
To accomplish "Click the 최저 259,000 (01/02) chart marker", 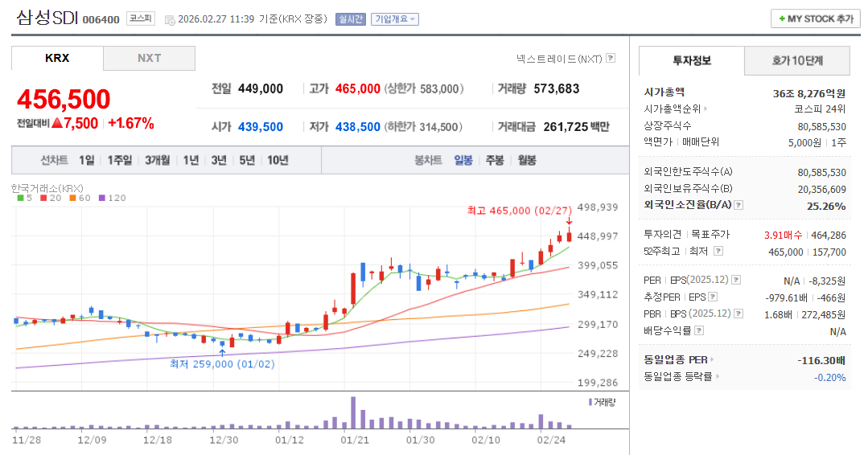I will pos(222,364).
